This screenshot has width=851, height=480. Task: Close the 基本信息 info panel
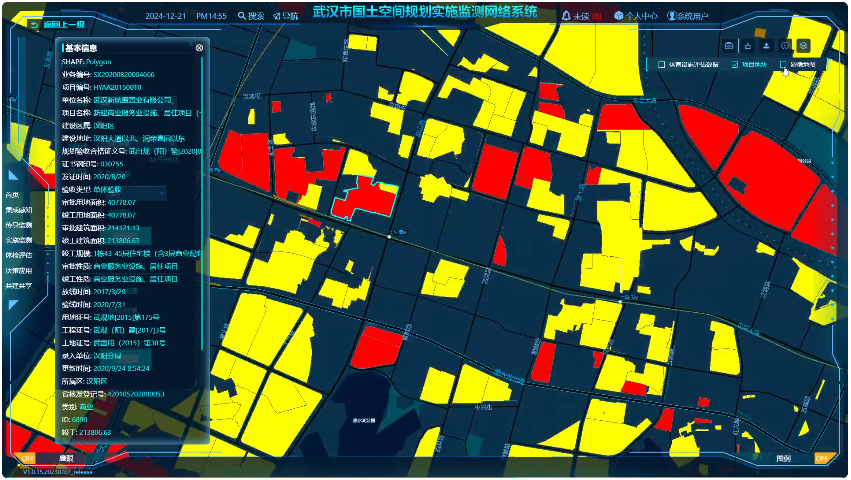pyautogui.click(x=199, y=47)
